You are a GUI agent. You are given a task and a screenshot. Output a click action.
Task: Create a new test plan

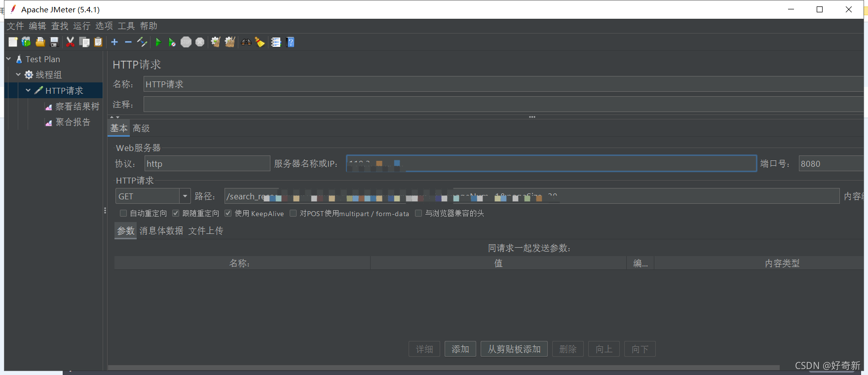pos(13,42)
